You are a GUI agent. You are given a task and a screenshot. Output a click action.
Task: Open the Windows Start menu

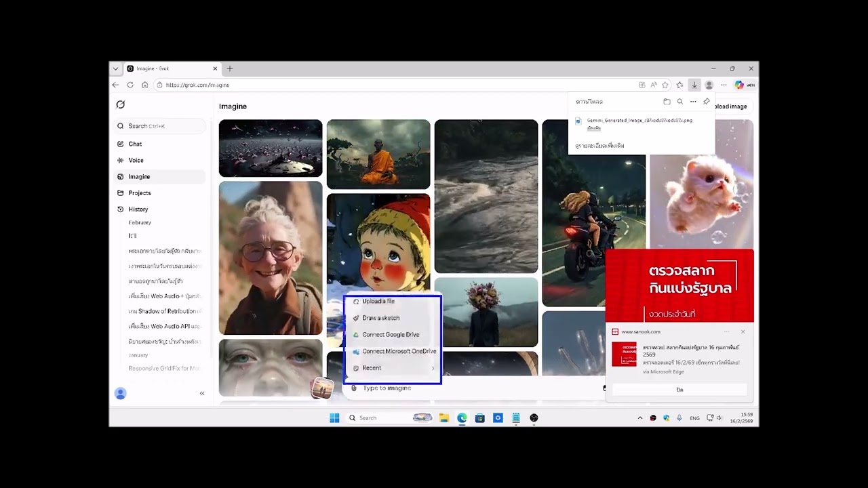click(x=334, y=418)
